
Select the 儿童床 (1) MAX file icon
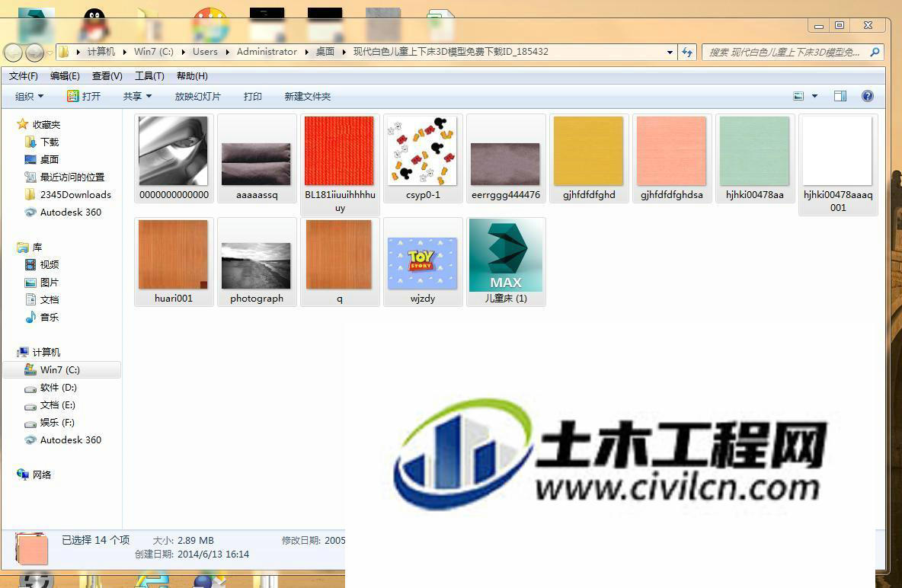pyautogui.click(x=506, y=262)
